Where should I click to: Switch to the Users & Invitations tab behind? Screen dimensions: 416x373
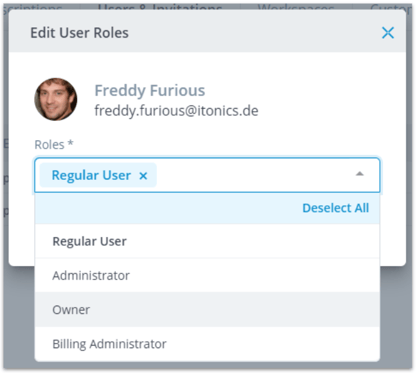click(160, 7)
